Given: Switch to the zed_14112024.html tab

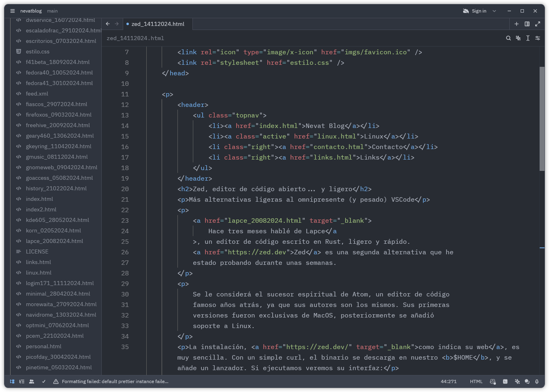Looking at the screenshot, I should (158, 24).
